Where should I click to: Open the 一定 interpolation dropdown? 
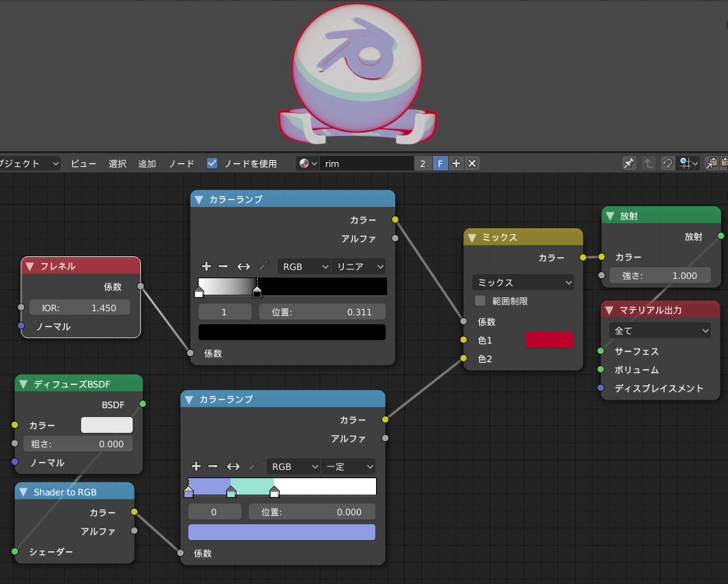pyautogui.click(x=348, y=467)
